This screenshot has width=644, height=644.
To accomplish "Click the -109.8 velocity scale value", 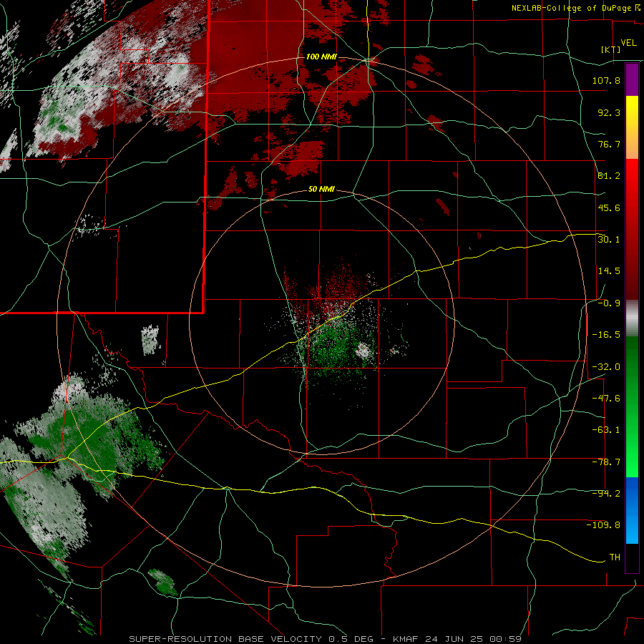I will pos(603,525).
